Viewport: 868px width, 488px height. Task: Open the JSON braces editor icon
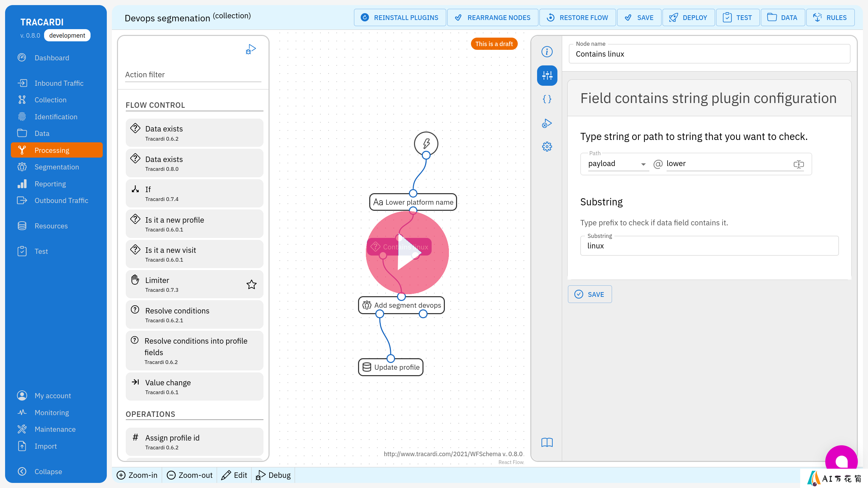(x=547, y=99)
